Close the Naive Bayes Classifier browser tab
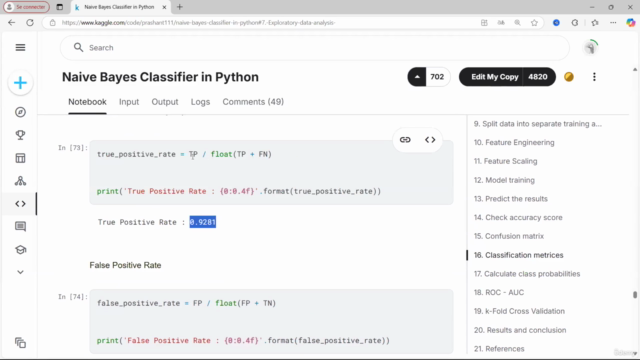Image resolution: width=640 pixels, height=360 pixels. [x=164, y=7]
